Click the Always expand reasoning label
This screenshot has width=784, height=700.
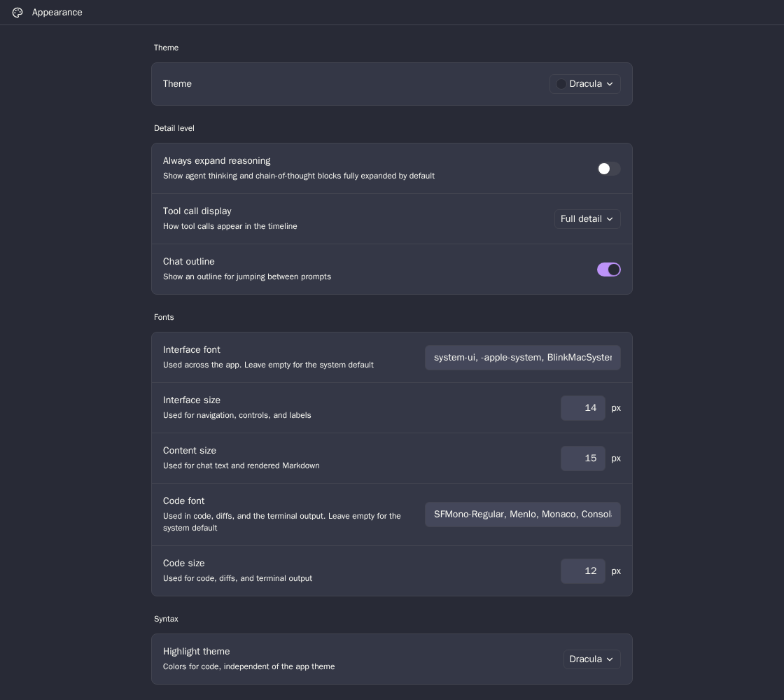[216, 161]
